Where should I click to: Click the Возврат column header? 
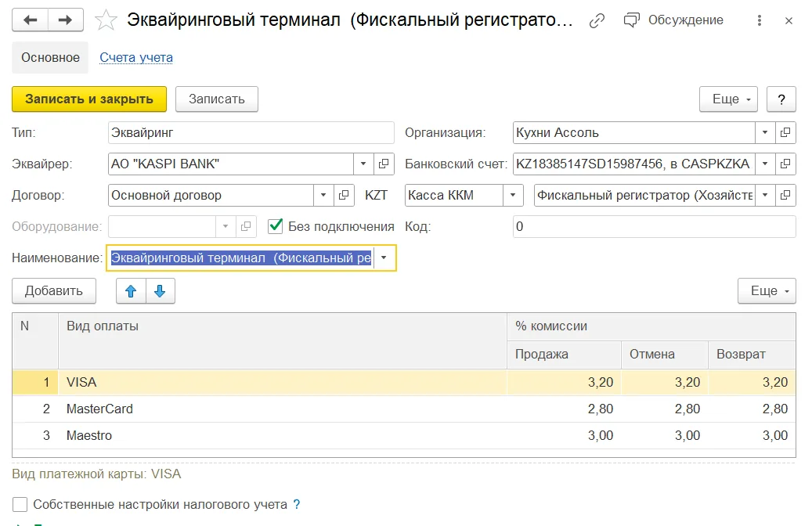(752, 354)
